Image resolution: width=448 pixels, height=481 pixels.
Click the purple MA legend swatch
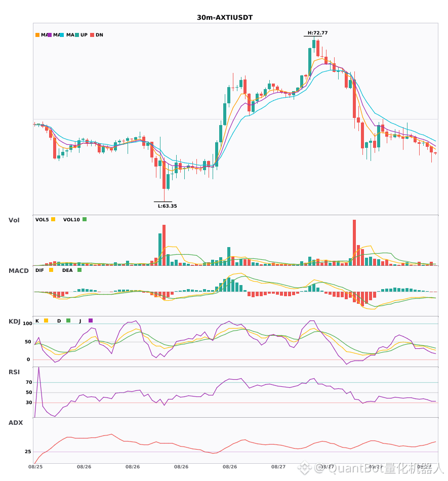click(50, 35)
